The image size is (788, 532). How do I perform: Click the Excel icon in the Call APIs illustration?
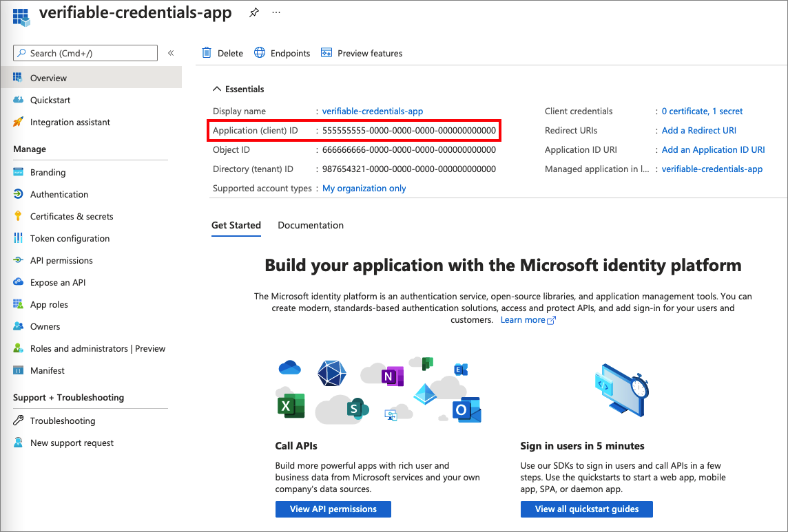point(291,406)
